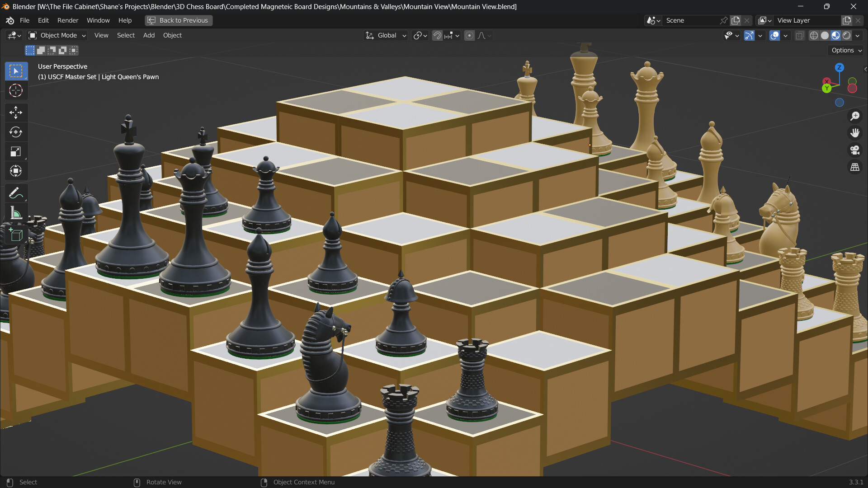Open proportional editing falloff dropdown
The height and width of the screenshot is (488, 868).
pyautogui.click(x=484, y=35)
